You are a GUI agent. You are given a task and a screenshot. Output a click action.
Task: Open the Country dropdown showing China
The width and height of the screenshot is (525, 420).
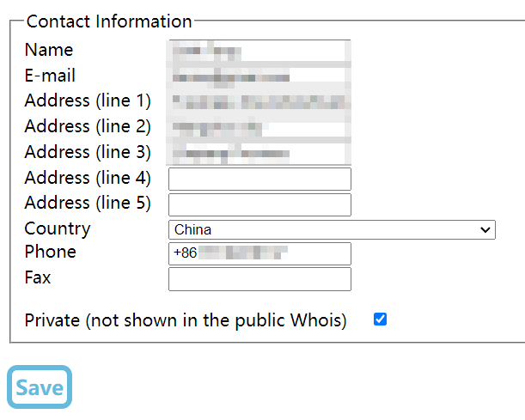(332, 229)
